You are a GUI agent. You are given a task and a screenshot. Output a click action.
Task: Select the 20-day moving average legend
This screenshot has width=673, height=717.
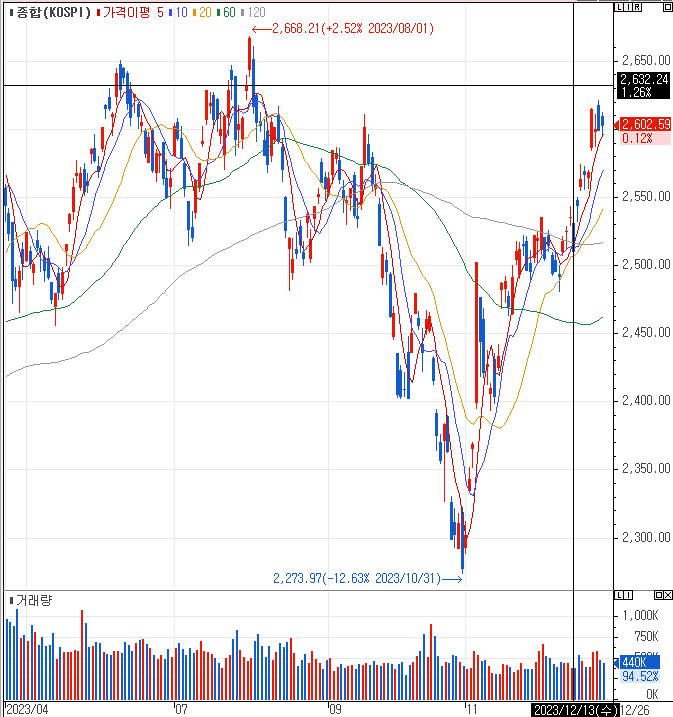205,12
